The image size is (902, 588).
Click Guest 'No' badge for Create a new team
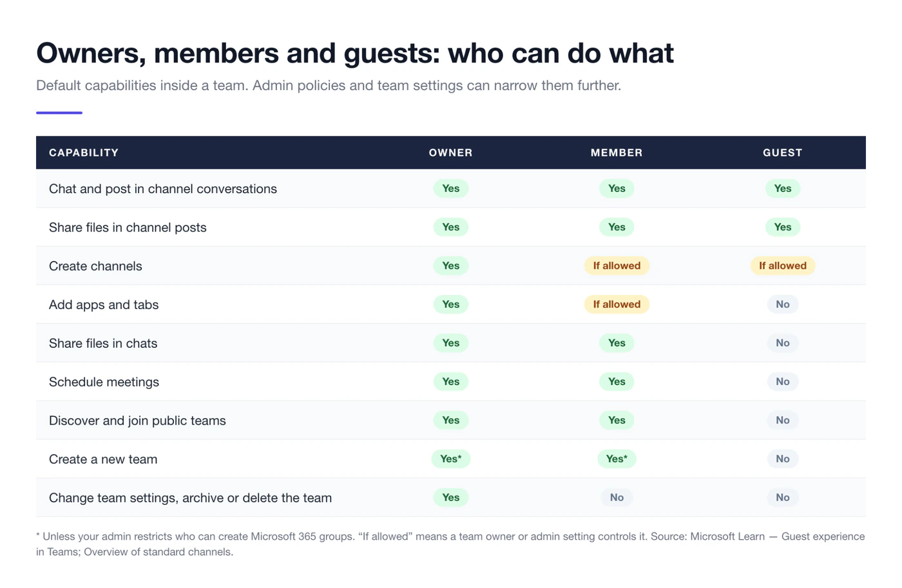coord(783,459)
